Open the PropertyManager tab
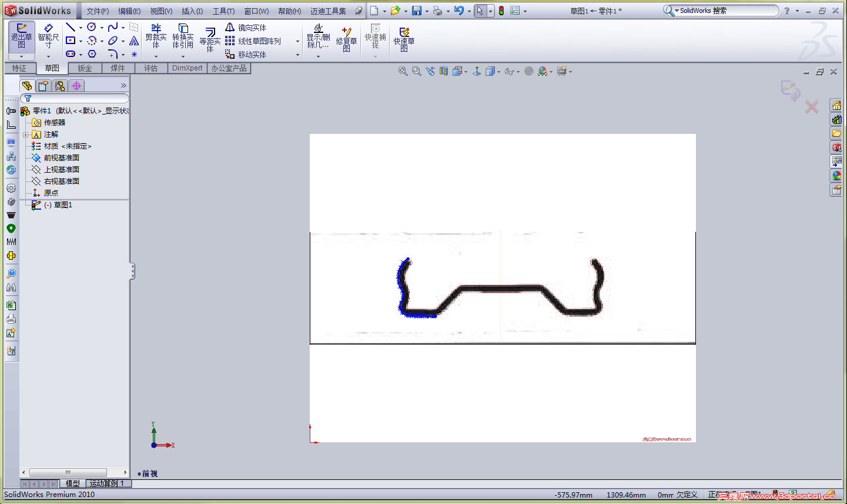The height and width of the screenshot is (504, 847). [43, 86]
